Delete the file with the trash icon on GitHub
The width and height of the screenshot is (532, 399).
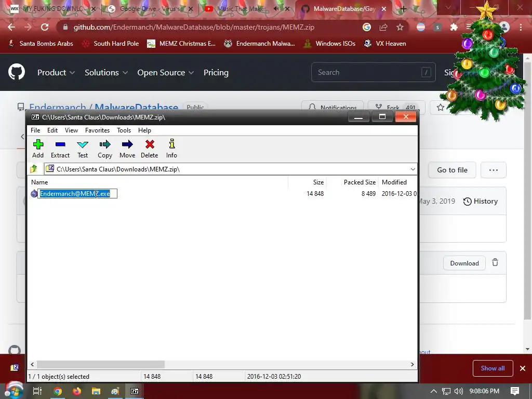tap(495, 262)
